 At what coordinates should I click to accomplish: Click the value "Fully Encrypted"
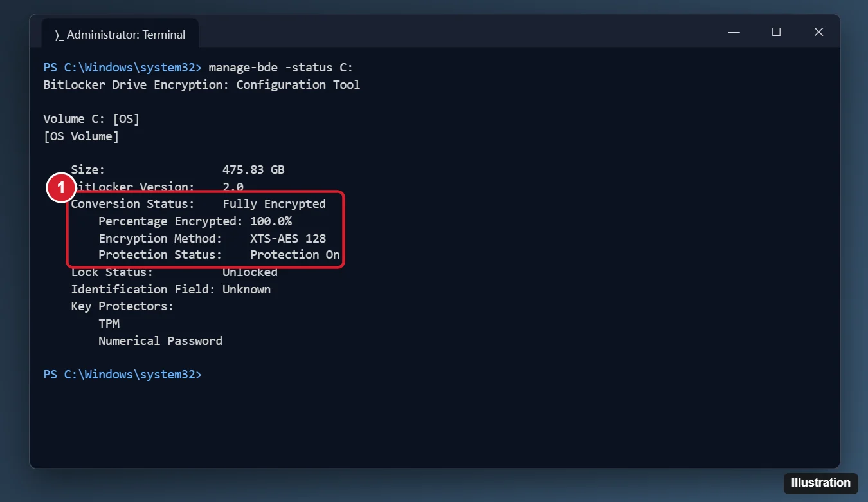[x=274, y=204]
